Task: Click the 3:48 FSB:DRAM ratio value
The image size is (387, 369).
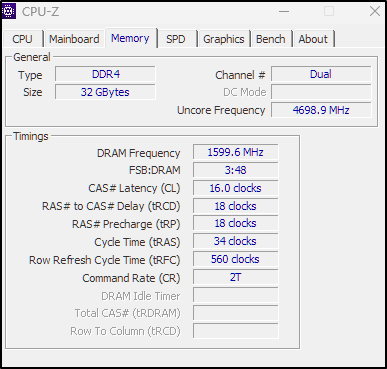Action: click(x=235, y=170)
